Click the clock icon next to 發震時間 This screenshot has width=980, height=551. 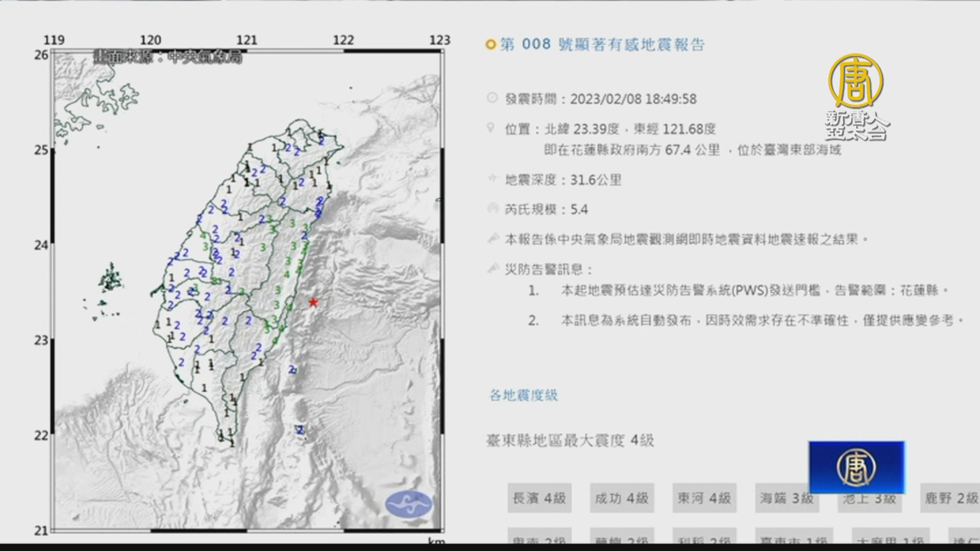[492, 98]
